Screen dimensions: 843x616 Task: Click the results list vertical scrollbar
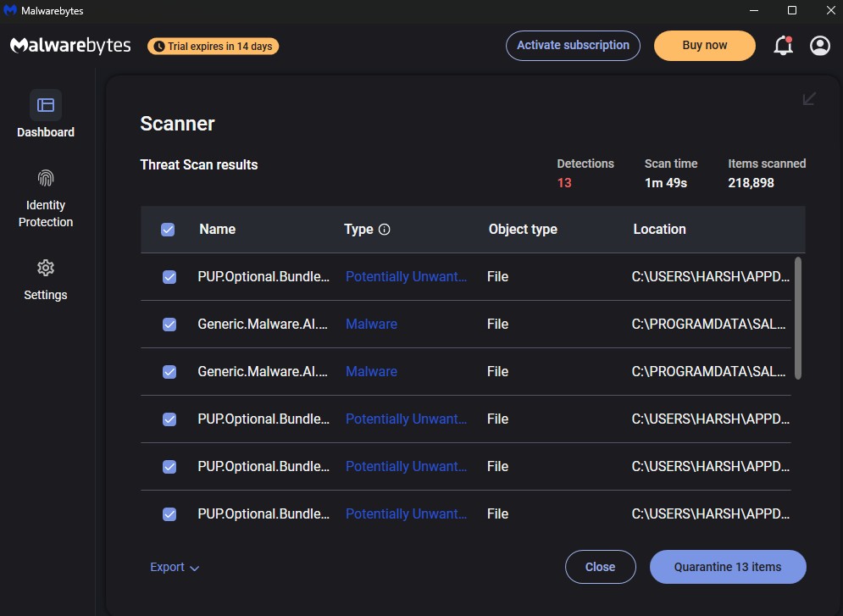coord(797,318)
